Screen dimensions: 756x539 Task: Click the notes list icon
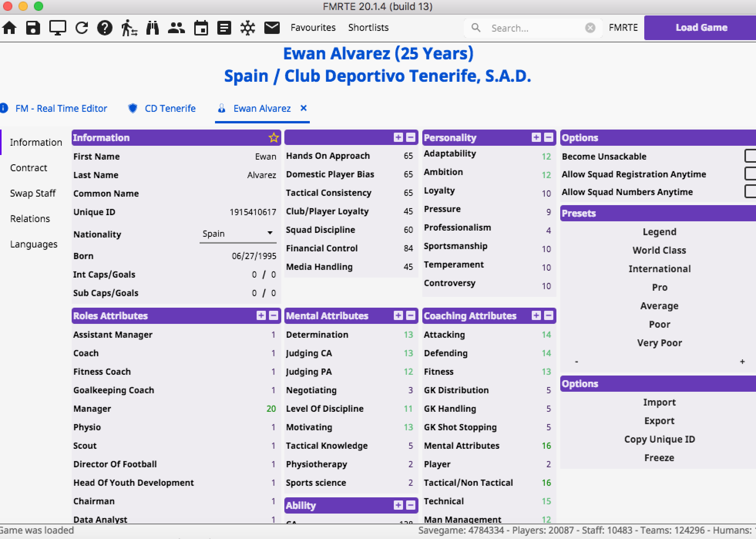(224, 28)
